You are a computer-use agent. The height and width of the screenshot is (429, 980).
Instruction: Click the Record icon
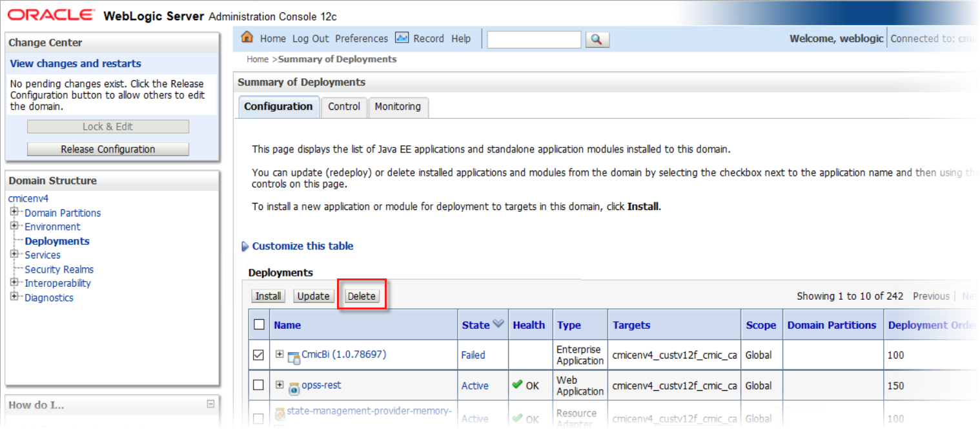click(403, 37)
